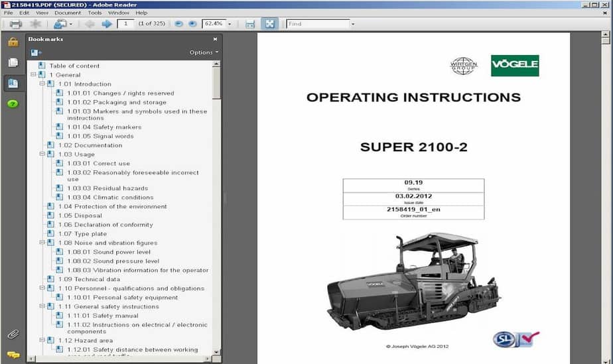Toggle the Bookmarks panel sidebar icon

[13, 83]
